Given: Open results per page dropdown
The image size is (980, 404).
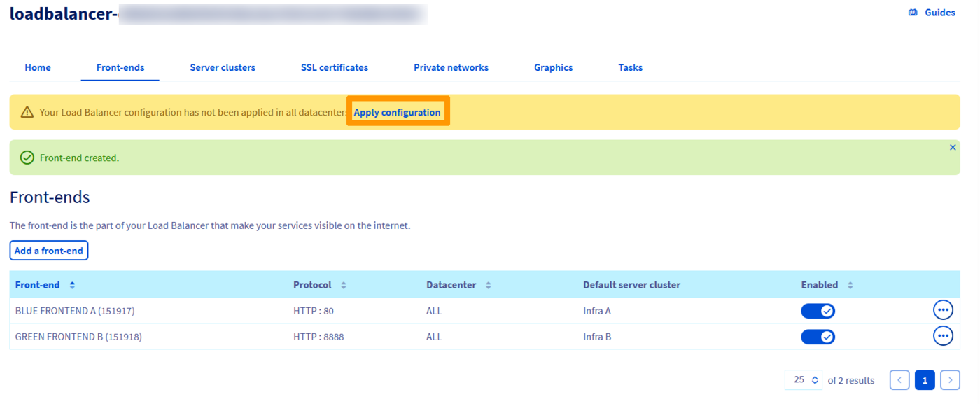Looking at the screenshot, I should click(x=804, y=380).
